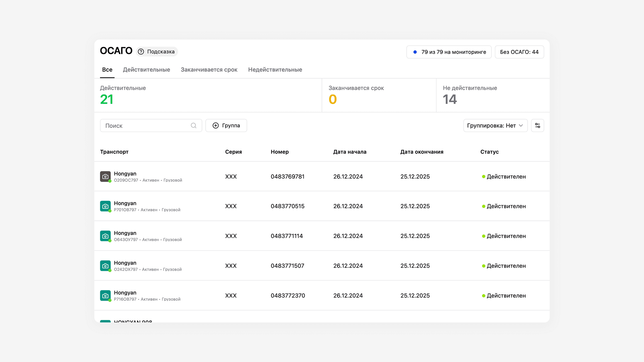Open table filter settings icon
This screenshot has height=362, width=644.
point(537,125)
